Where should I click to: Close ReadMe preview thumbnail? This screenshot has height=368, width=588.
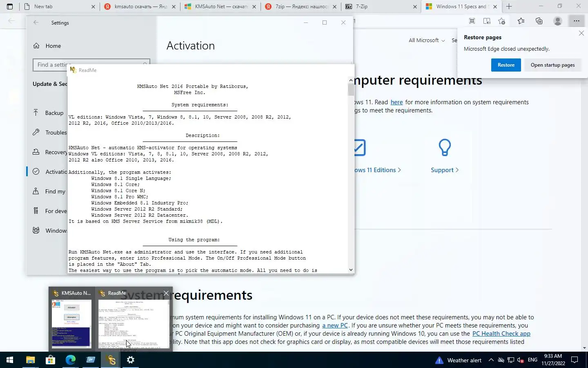(166, 293)
